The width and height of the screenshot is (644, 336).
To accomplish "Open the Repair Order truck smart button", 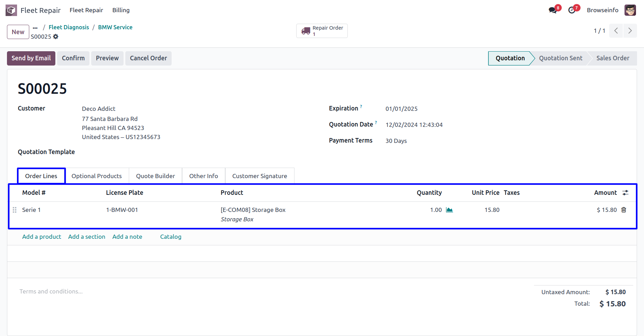I will click(322, 31).
